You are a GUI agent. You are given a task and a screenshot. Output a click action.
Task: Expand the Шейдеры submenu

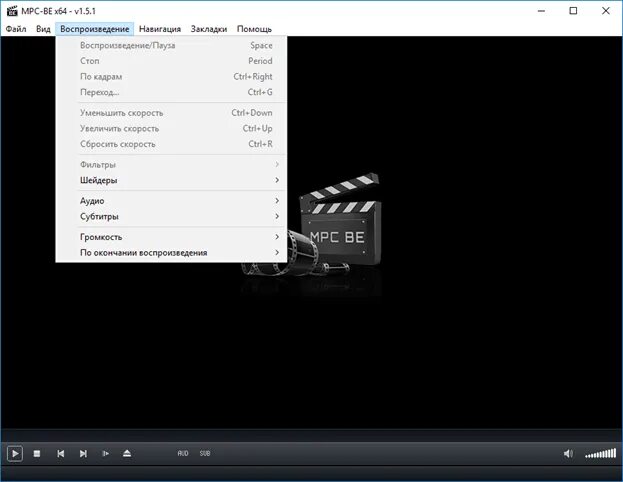pyautogui.click(x=171, y=180)
